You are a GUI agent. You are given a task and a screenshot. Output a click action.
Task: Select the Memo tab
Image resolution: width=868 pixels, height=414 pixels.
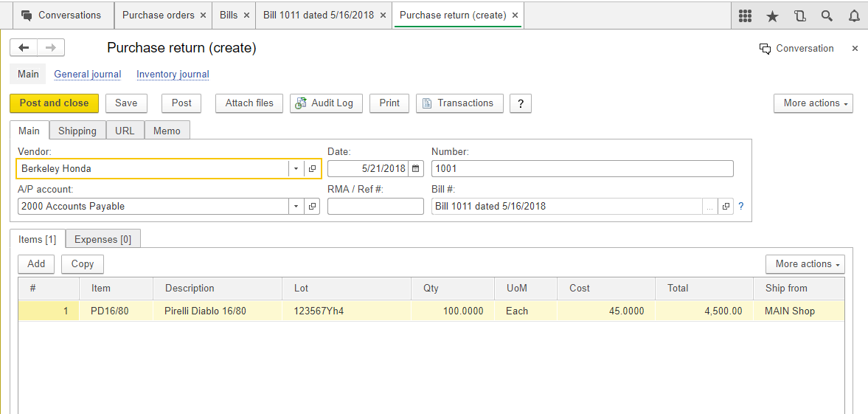click(167, 131)
